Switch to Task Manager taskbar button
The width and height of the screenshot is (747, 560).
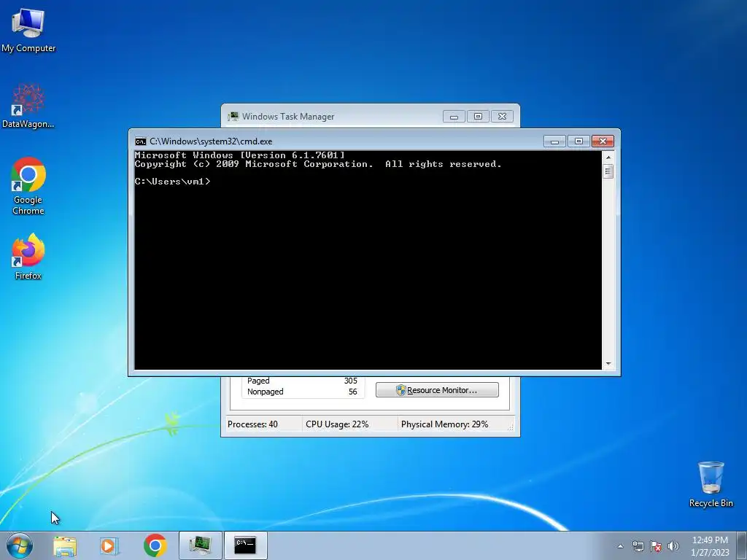(201, 545)
